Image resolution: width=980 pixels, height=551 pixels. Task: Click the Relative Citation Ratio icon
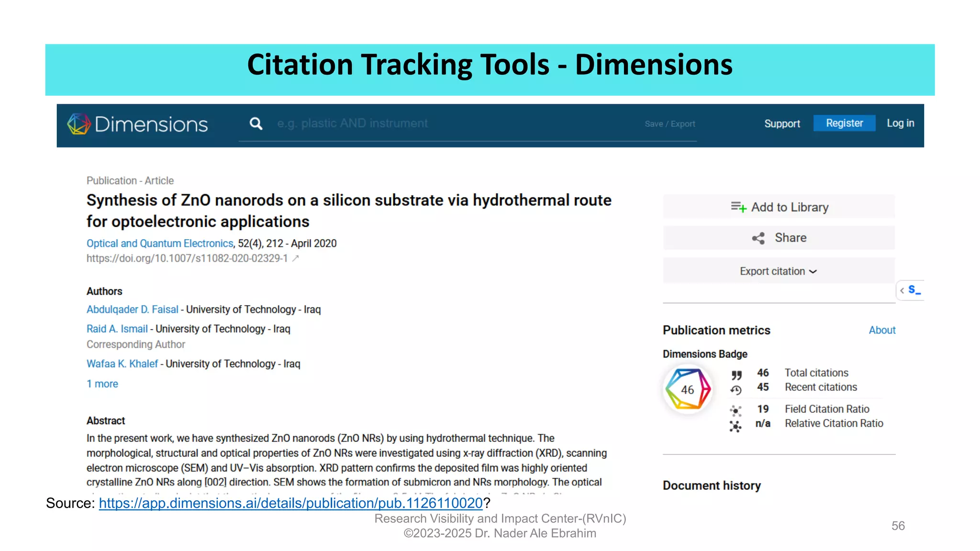pyautogui.click(x=735, y=426)
